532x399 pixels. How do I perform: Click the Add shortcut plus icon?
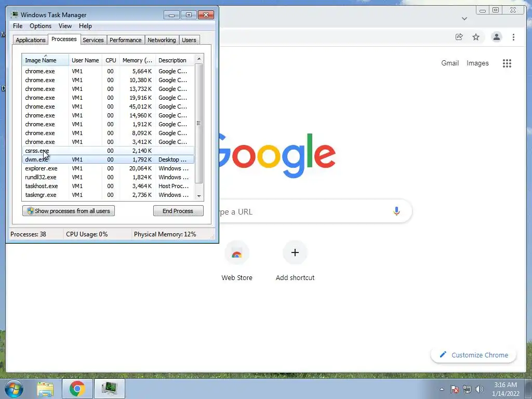pyautogui.click(x=295, y=252)
